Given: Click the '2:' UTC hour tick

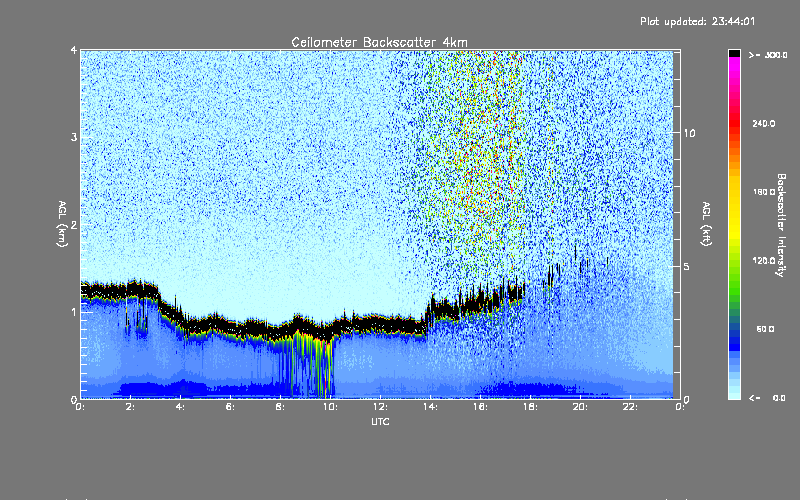Looking at the screenshot, I should 130,407.
